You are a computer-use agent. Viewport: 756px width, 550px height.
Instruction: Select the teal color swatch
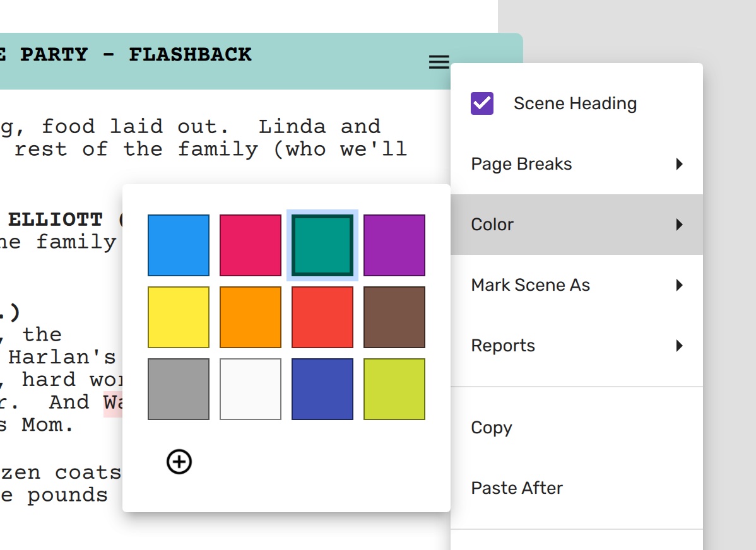[x=322, y=245]
